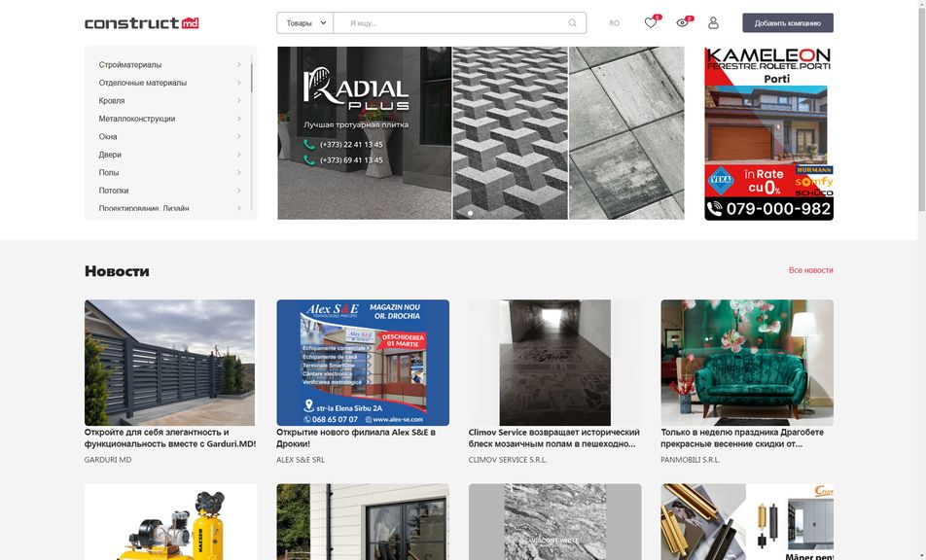Click GARDURI MD company name
The width and height of the screenshot is (926, 560).
[x=108, y=460]
